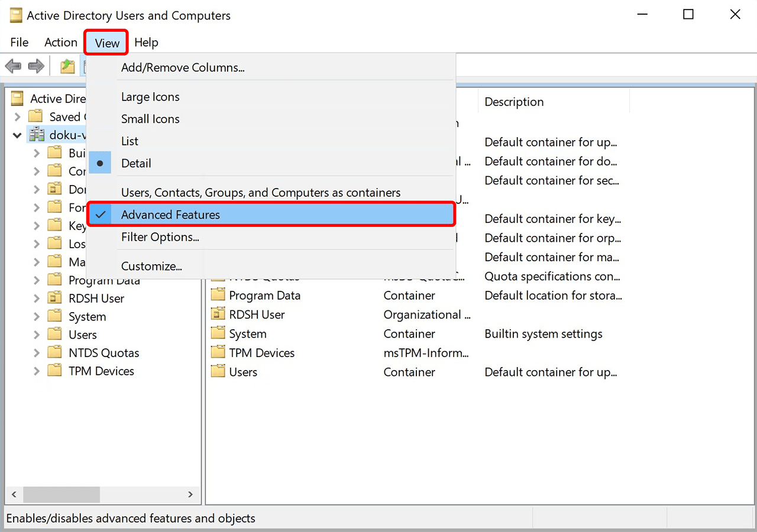Click the Back arrow toolbar icon
This screenshot has width=757, height=532.
(x=13, y=66)
